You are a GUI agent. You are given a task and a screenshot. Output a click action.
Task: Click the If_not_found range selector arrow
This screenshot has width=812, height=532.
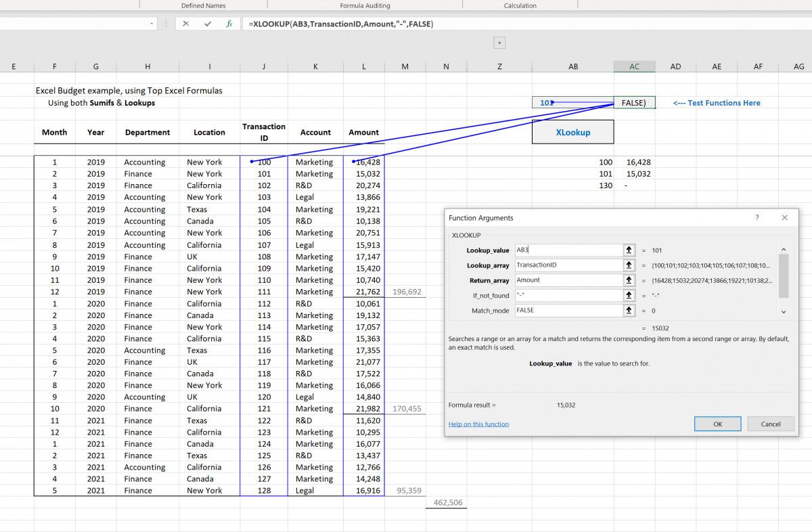(629, 296)
